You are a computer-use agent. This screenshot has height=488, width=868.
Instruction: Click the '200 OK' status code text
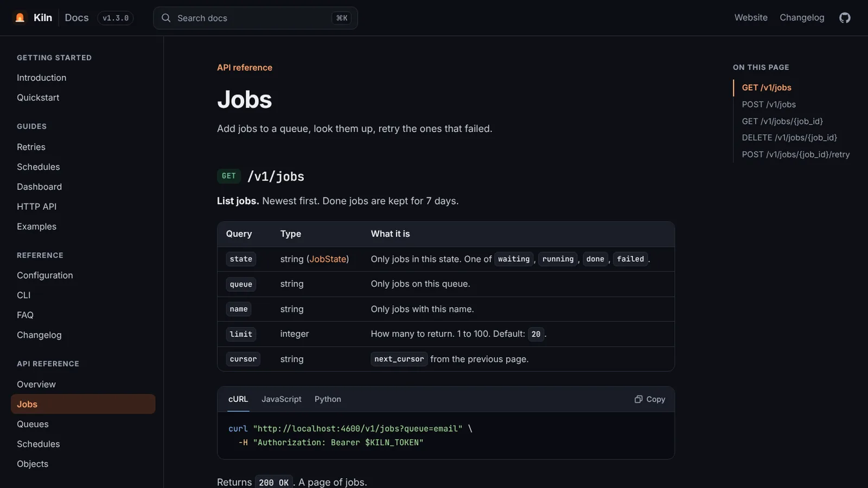[274, 483]
